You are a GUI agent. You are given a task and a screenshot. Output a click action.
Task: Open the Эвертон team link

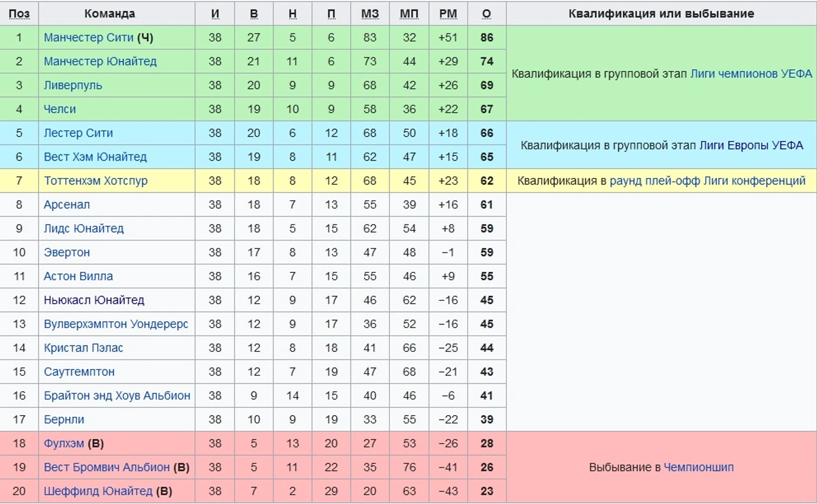point(67,252)
